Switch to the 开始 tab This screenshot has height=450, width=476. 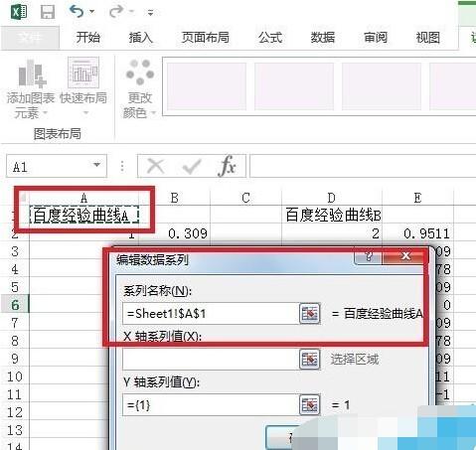coord(87,38)
